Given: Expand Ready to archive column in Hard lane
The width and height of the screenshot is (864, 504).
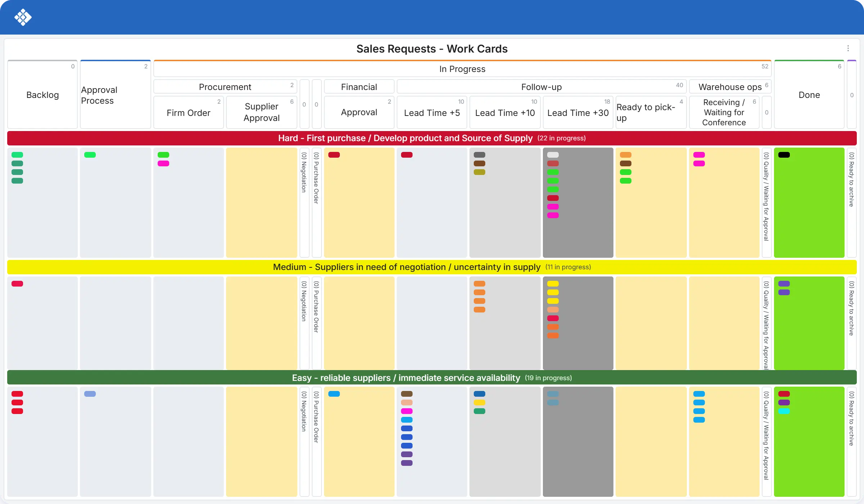Looking at the screenshot, I should [852, 202].
